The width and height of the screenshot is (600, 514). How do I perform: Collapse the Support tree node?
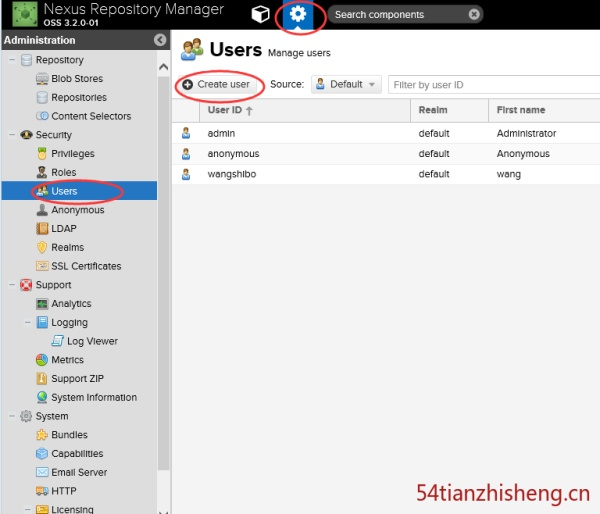point(12,285)
